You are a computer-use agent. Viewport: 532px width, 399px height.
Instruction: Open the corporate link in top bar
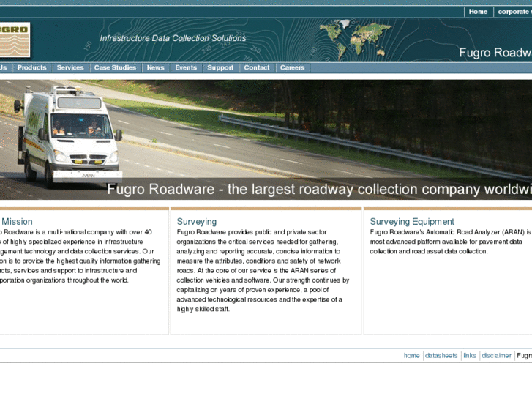(x=514, y=12)
